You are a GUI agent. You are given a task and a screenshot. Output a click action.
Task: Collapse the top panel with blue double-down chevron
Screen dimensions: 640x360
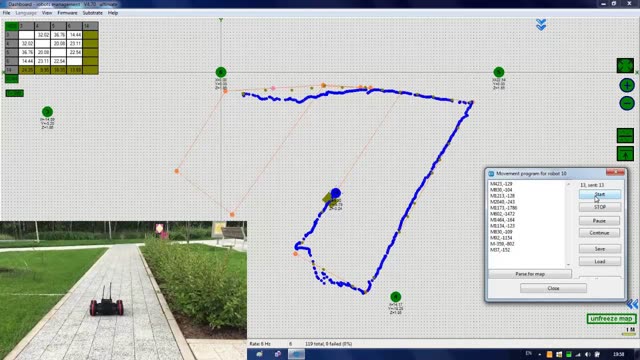click(541, 25)
